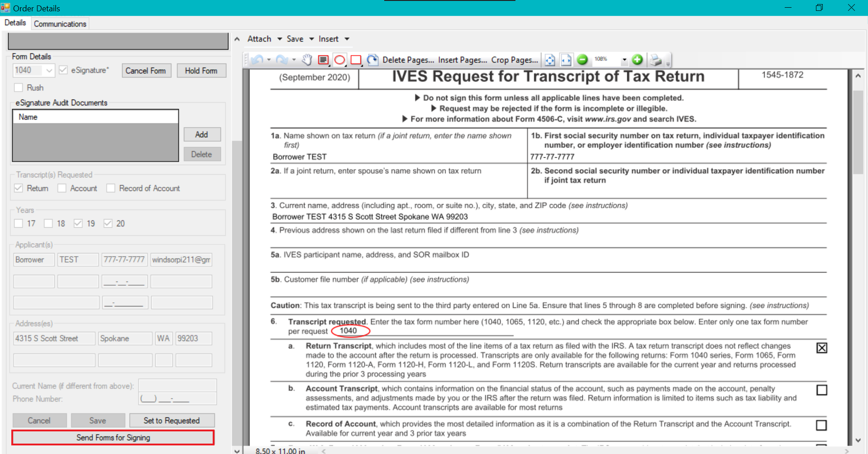868x454 pixels.
Task: Open the Attach menu
Action: point(259,39)
